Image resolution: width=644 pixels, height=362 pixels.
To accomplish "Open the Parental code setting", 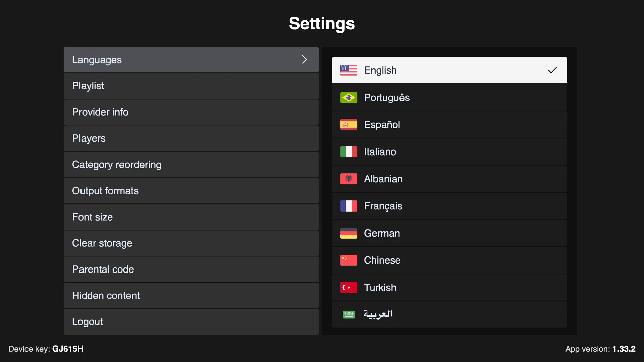I will (x=191, y=269).
